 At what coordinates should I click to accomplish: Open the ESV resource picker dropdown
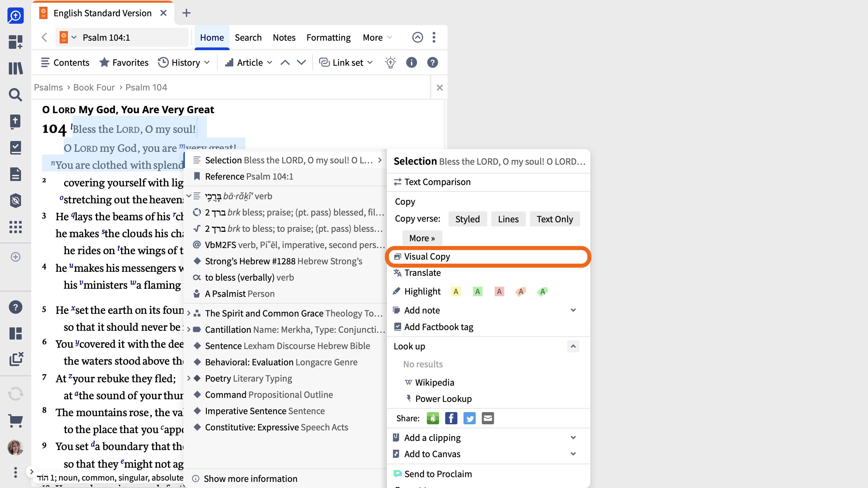68,37
